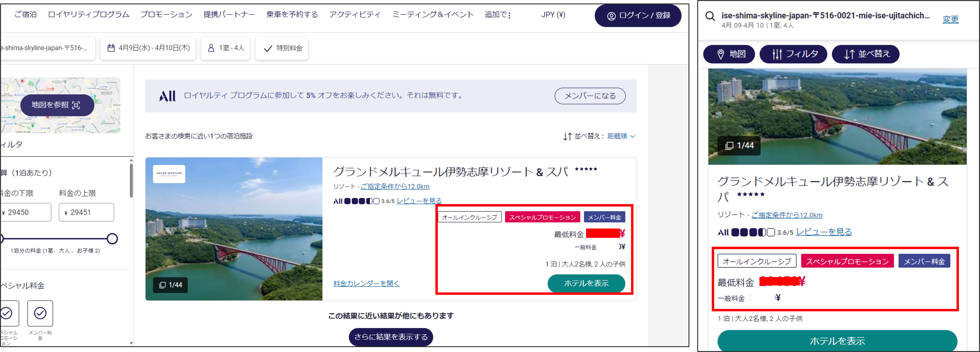Click the search magnifier icon in mobile view
The image size is (980, 352).
[x=710, y=16]
